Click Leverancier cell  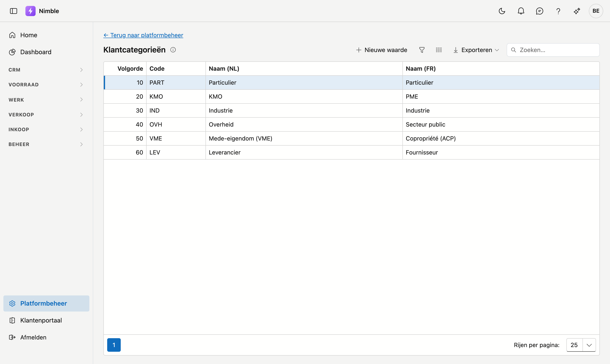click(x=304, y=153)
